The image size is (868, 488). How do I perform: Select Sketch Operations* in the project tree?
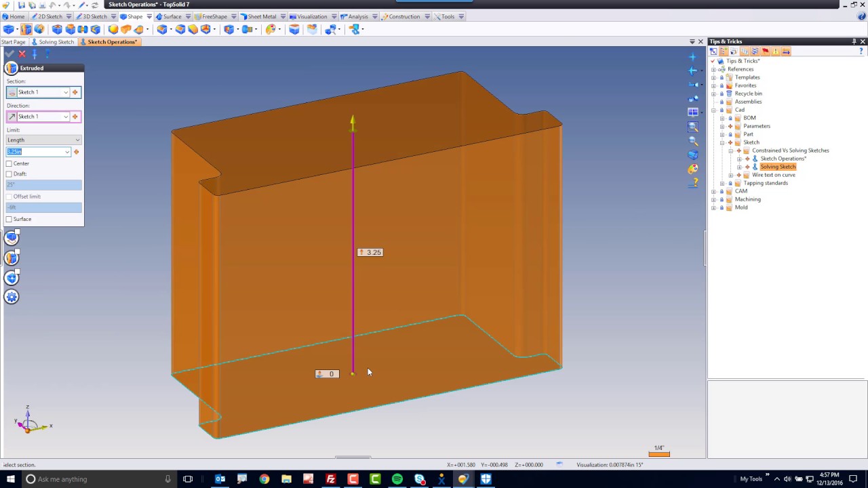pyautogui.click(x=783, y=159)
